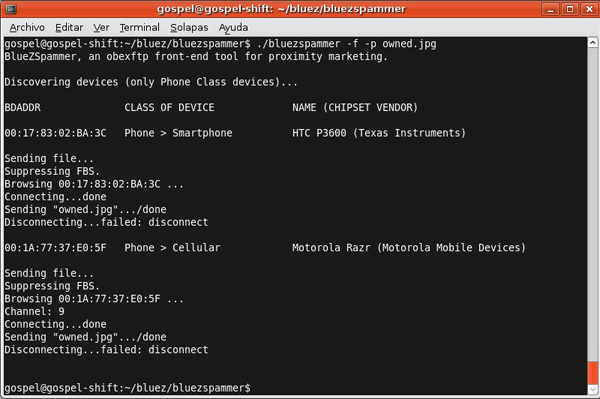The height and width of the screenshot is (399, 600).
Task: Click 'Browsing 00:17:83:02:BA:3C ...' line
Action: pyautogui.click(x=94, y=184)
